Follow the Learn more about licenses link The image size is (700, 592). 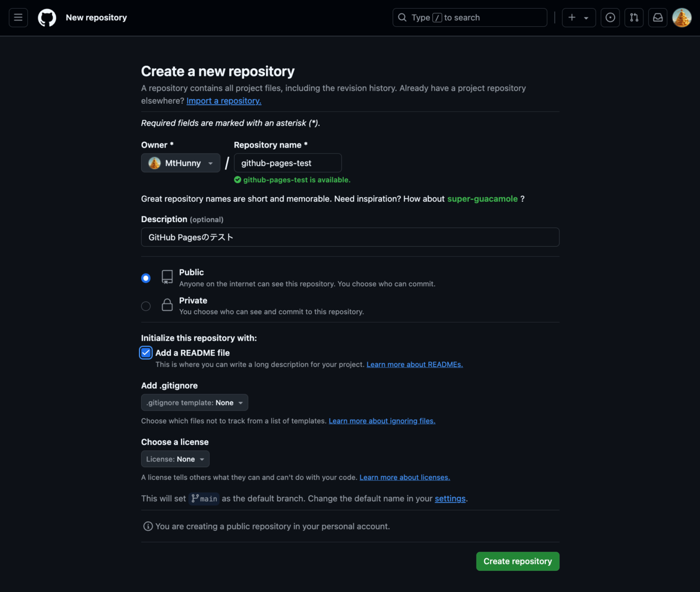[x=404, y=477]
